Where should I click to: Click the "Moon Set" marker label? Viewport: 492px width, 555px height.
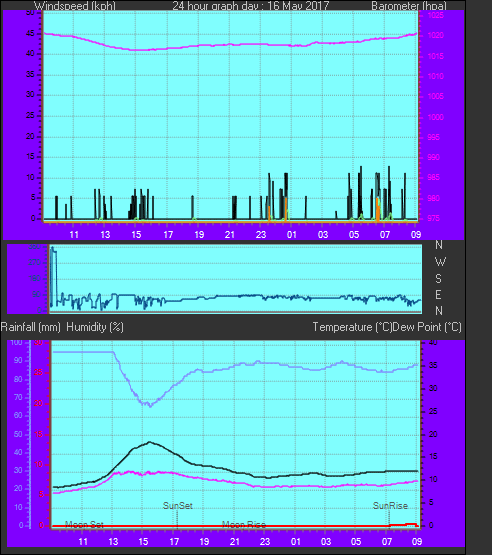84,524
